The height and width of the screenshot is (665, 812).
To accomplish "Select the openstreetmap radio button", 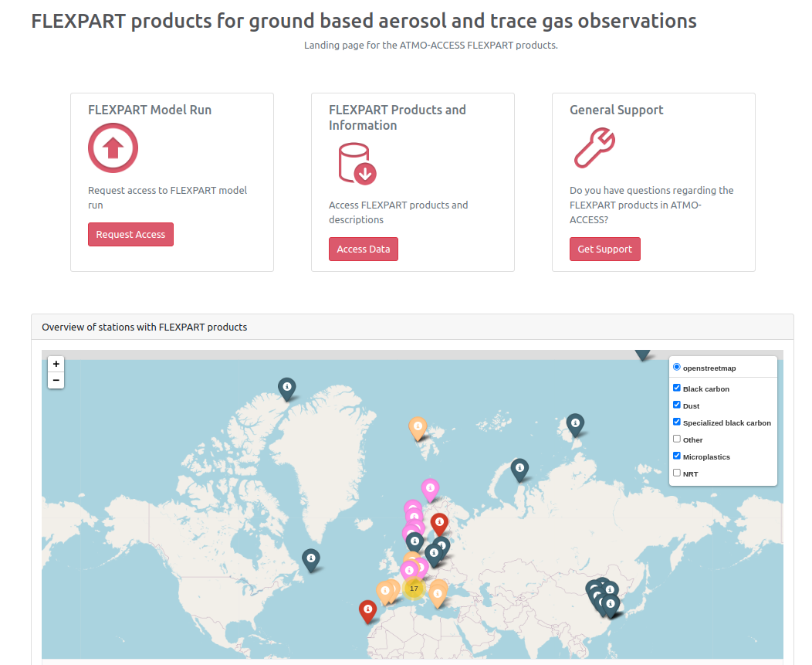I will tap(677, 368).
